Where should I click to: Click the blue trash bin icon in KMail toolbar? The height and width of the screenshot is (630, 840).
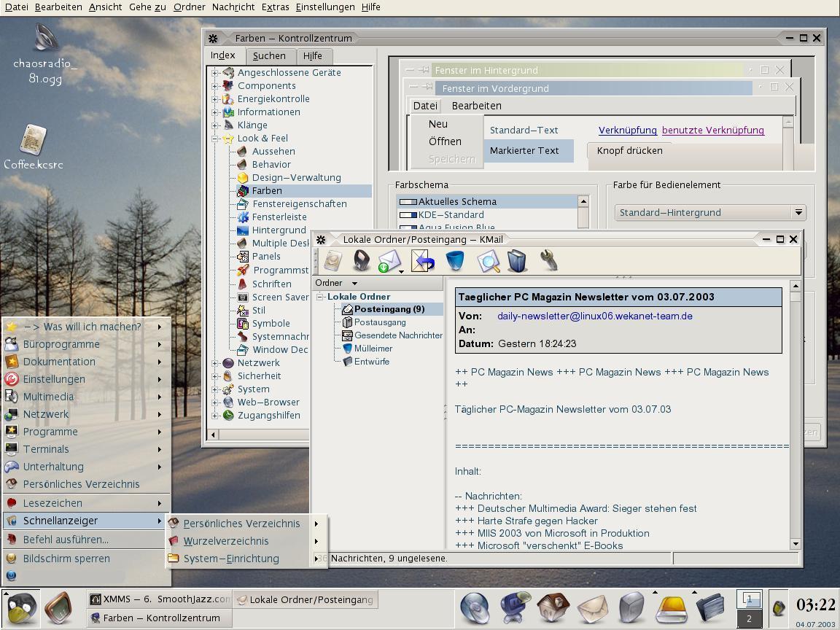pos(455,262)
